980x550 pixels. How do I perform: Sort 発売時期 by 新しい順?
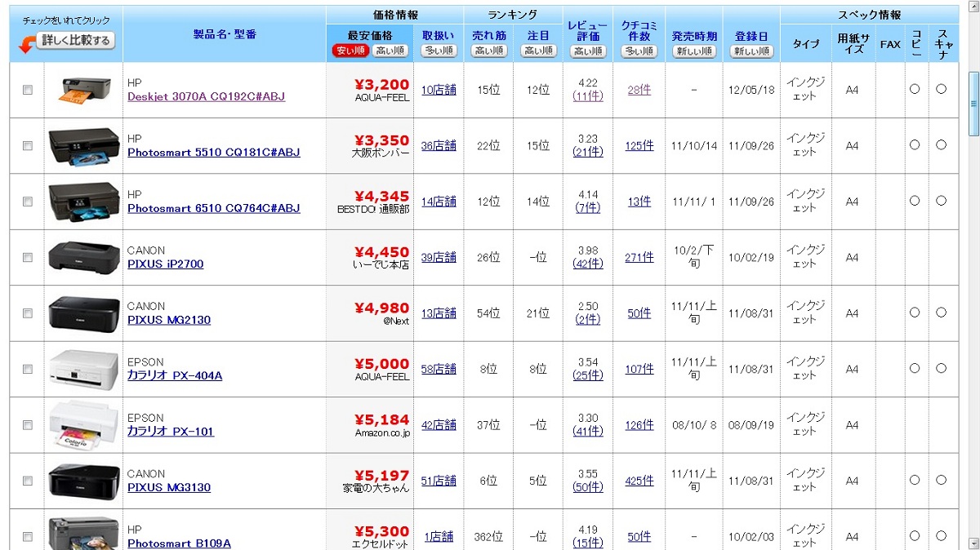click(694, 51)
